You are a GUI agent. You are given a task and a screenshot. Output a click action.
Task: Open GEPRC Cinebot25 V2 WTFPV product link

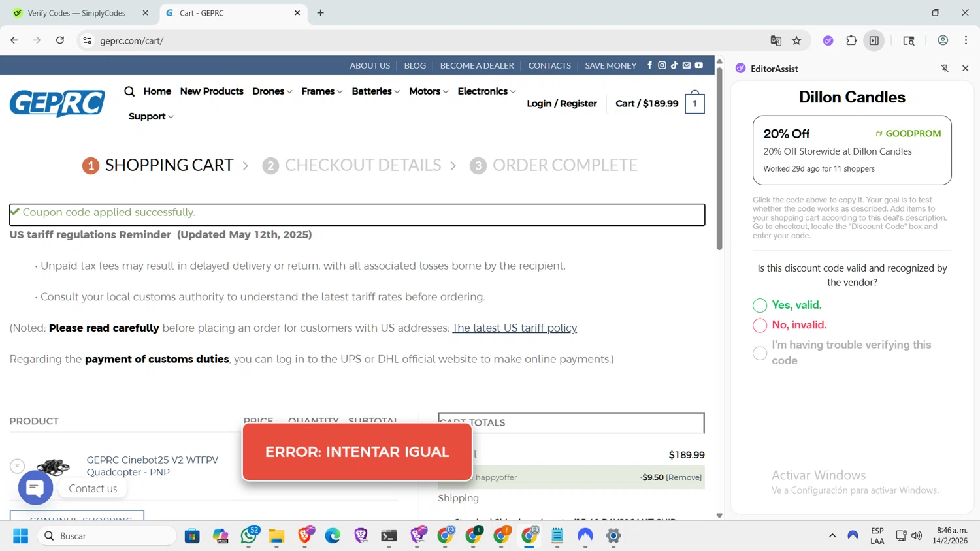pyautogui.click(x=152, y=465)
